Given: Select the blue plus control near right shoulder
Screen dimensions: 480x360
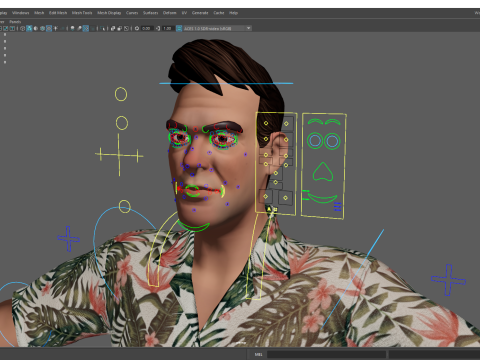Looking at the screenshot, I should (x=68, y=239).
